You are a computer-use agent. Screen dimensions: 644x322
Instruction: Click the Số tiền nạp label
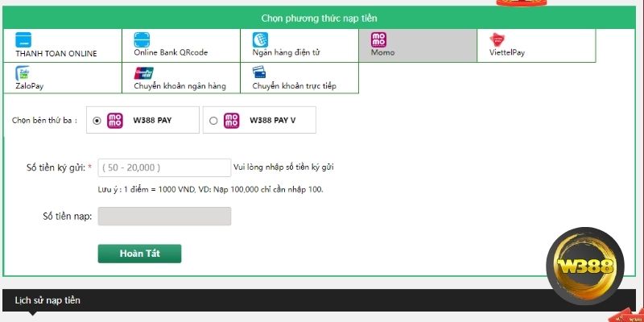click(68, 216)
